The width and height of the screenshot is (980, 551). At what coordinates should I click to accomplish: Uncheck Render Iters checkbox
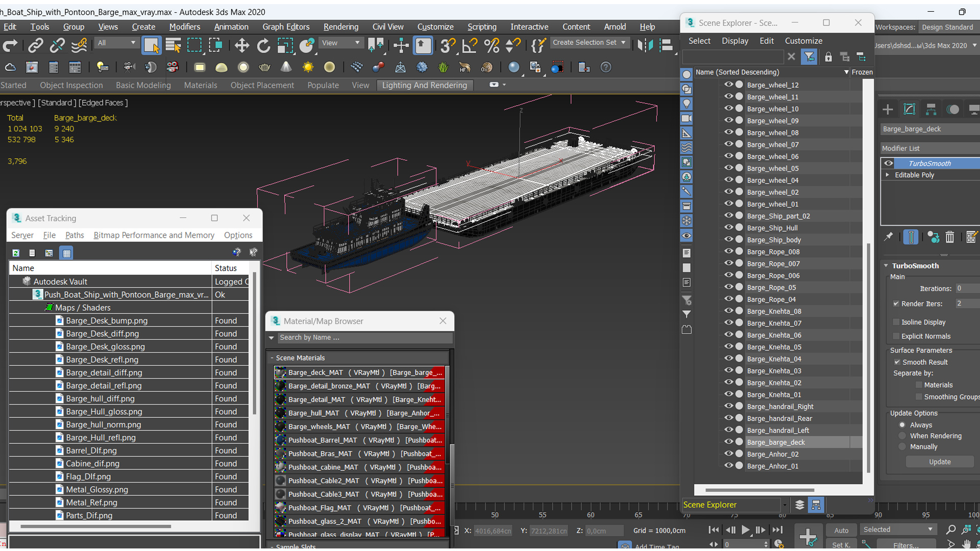[x=896, y=304]
